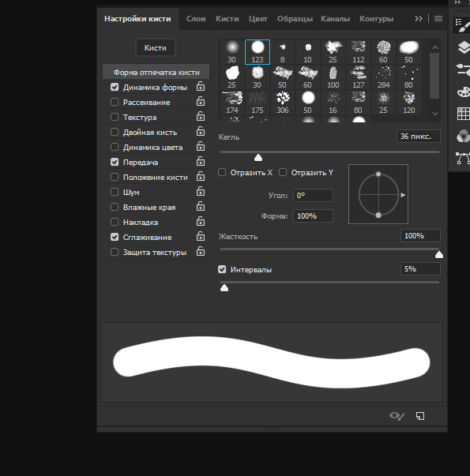This screenshot has height=476, width=470.
Task: Open the Brush Settings dock icon
Action: (462, 25)
